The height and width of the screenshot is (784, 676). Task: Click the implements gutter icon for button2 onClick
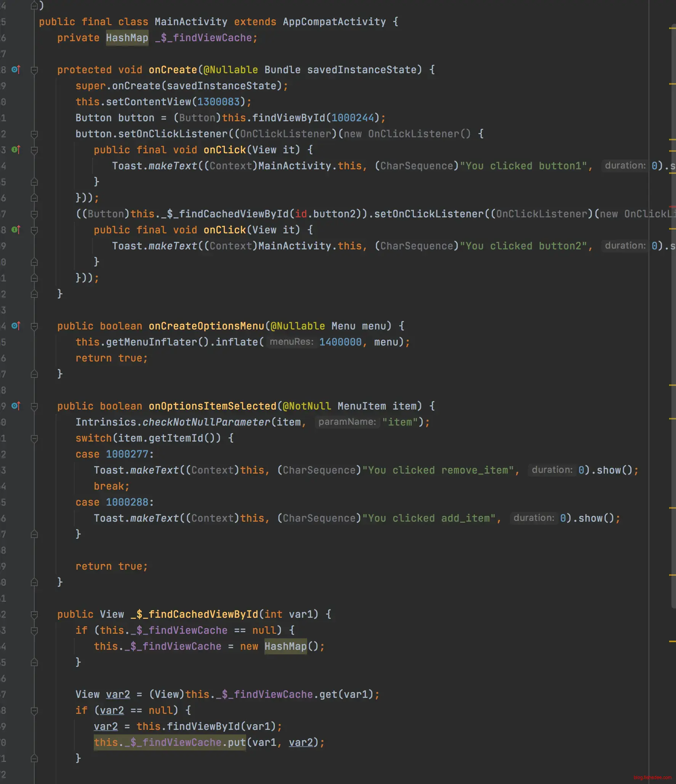[x=16, y=230]
